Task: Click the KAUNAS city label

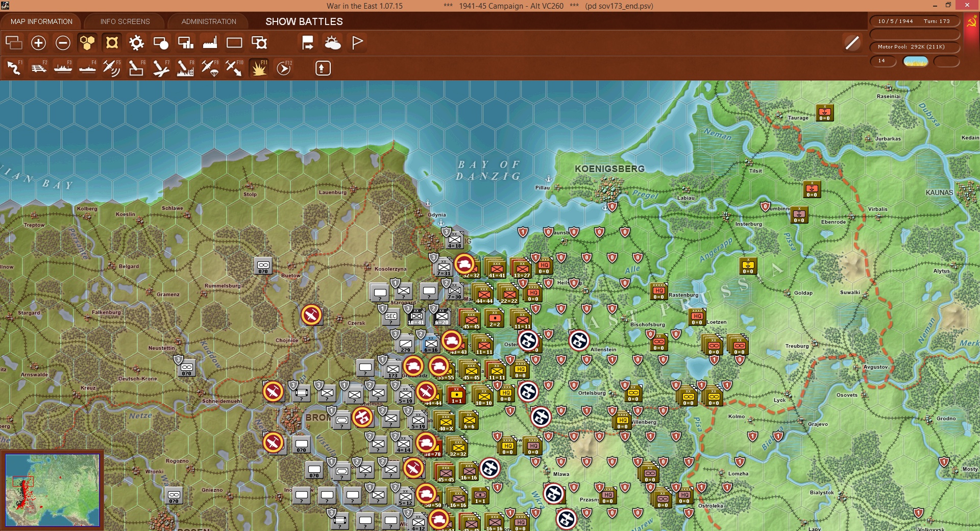Action: 939,192
